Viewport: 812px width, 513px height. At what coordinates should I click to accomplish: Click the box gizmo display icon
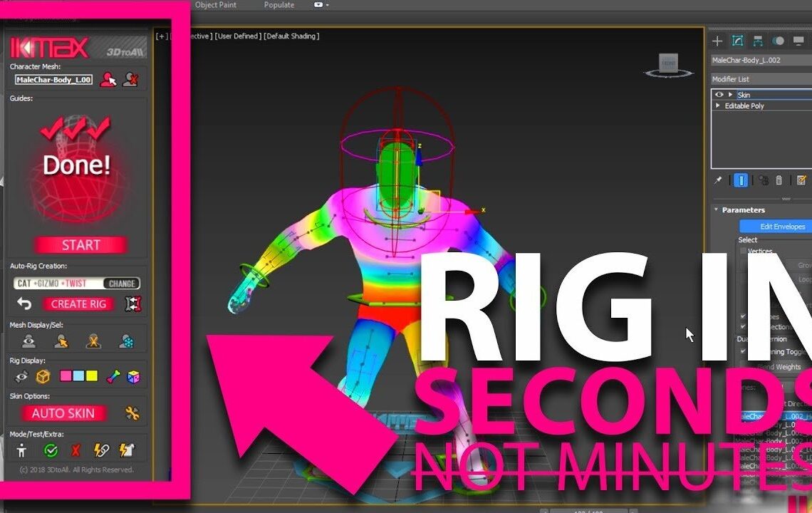(42, 375)
